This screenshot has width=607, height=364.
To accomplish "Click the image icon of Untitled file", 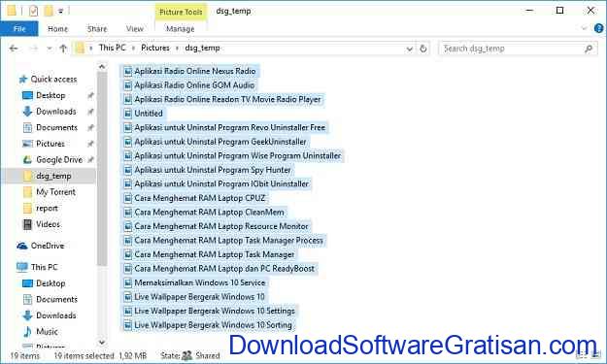I will click(x=127, y=114).
